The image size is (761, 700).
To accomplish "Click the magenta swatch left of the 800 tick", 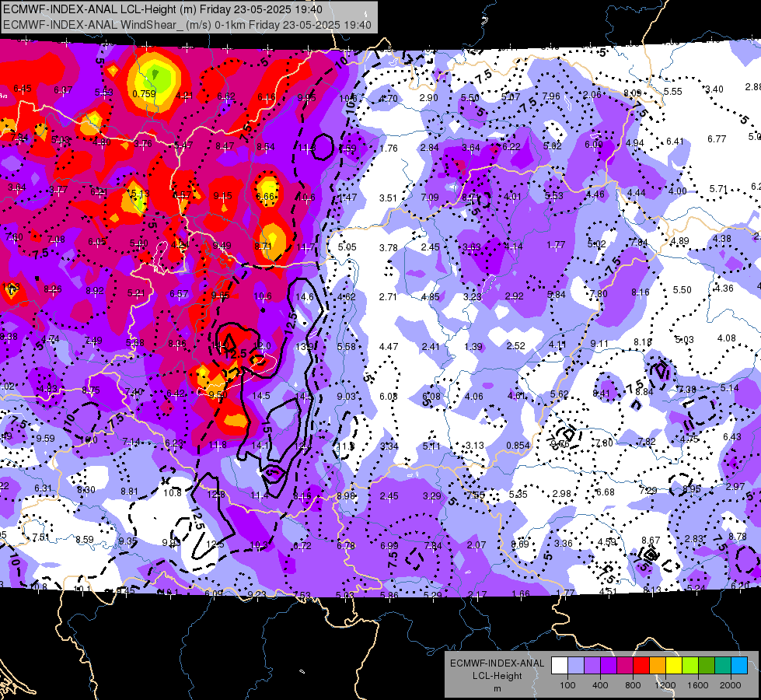I will 625,666.
